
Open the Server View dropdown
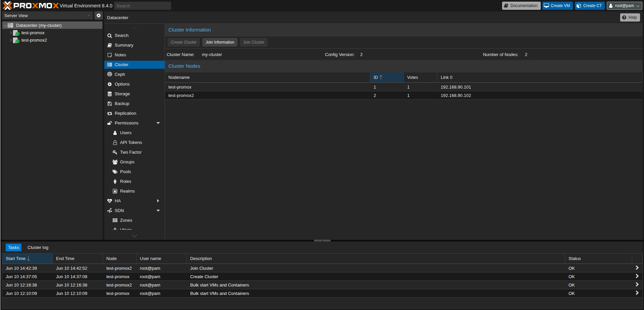47,15
